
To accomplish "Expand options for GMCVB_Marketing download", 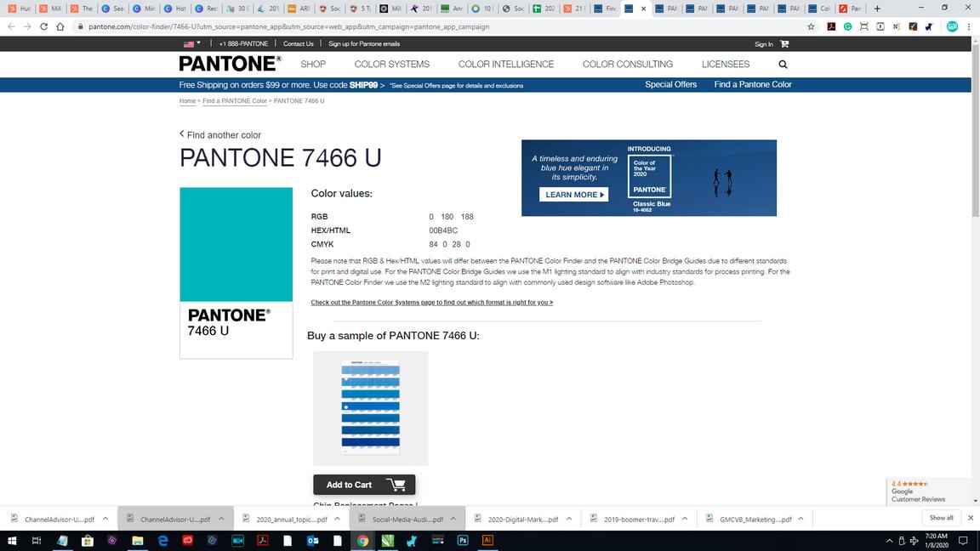I will point(801,519).
